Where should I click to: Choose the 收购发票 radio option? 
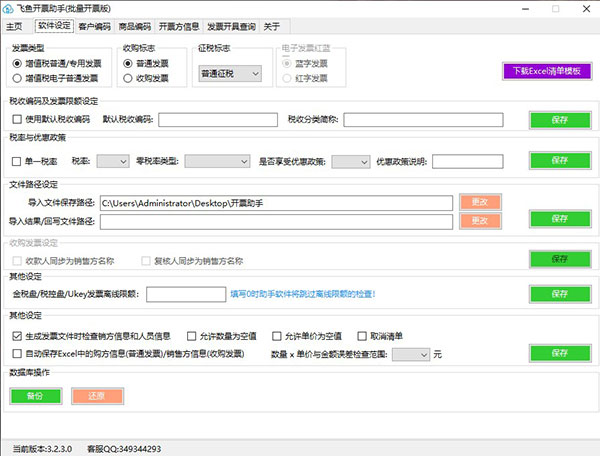tap(128, 77)
